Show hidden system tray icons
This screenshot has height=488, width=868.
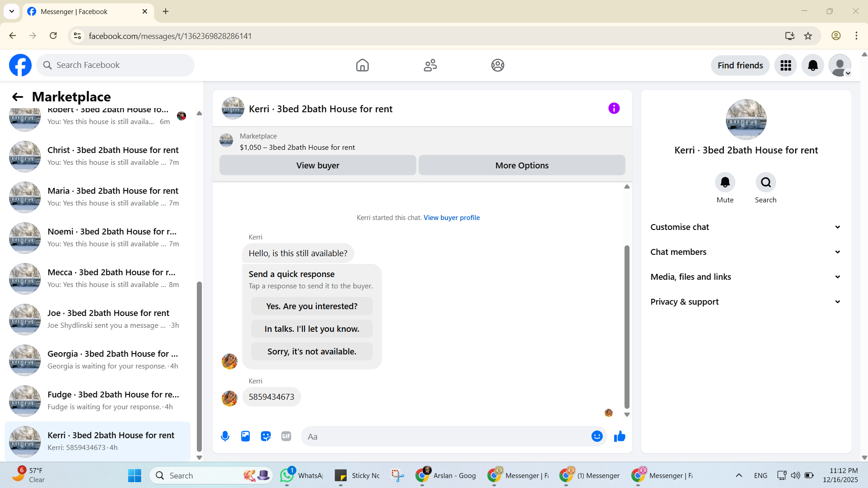click(x=739, y=476)
